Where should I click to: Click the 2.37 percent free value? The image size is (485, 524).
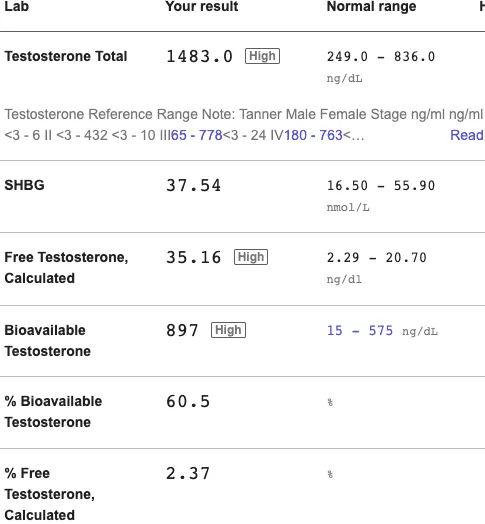(188, 473)
